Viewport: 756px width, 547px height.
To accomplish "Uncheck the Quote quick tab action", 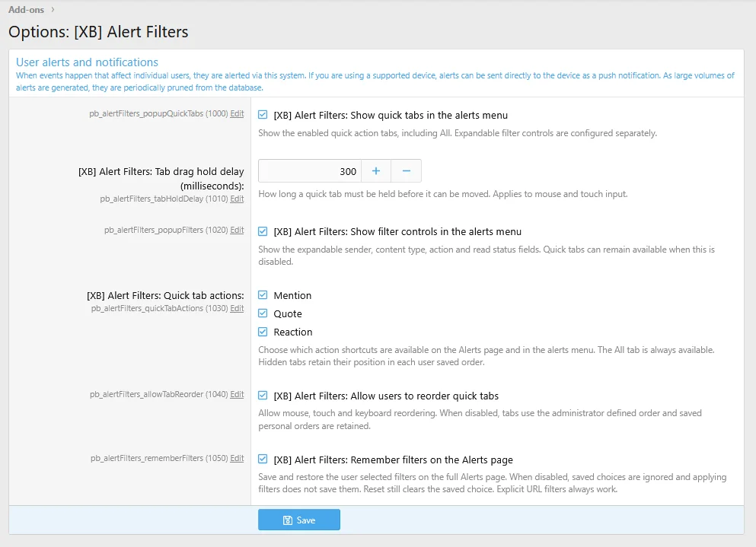I will [x=263, y=313].
